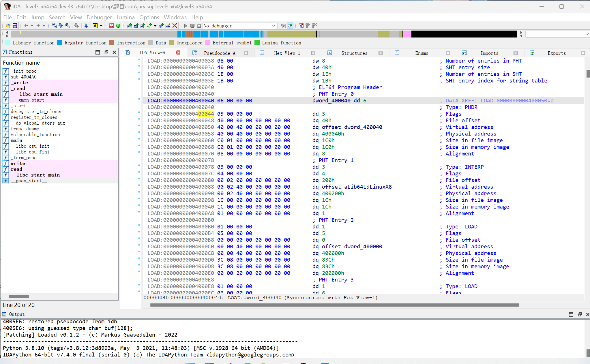Open the empty combo box right of the navigator
590x364 pixels.
tap(557, 34)
